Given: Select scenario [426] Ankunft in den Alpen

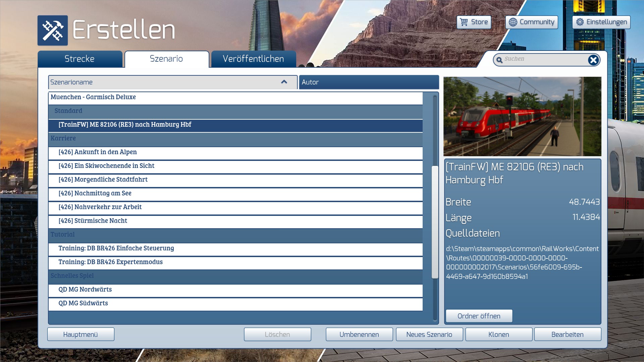Looking at the screenshot, I should click(x=98, y=152).
